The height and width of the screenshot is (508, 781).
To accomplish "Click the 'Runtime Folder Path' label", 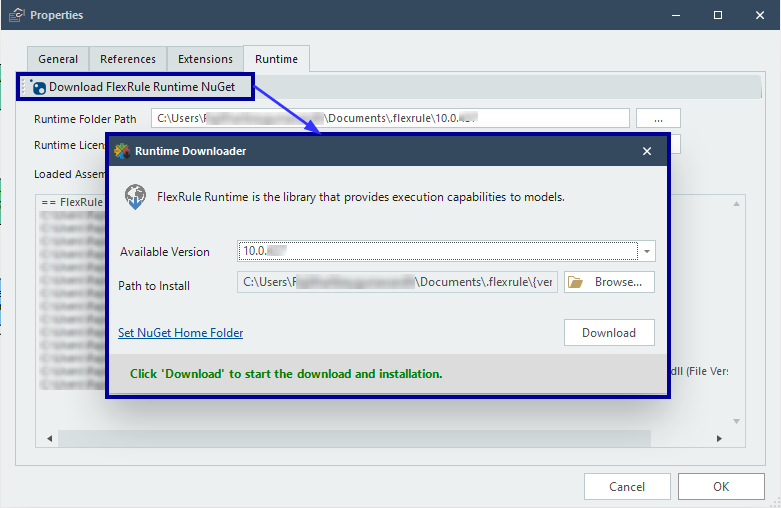I will point(85,119).
